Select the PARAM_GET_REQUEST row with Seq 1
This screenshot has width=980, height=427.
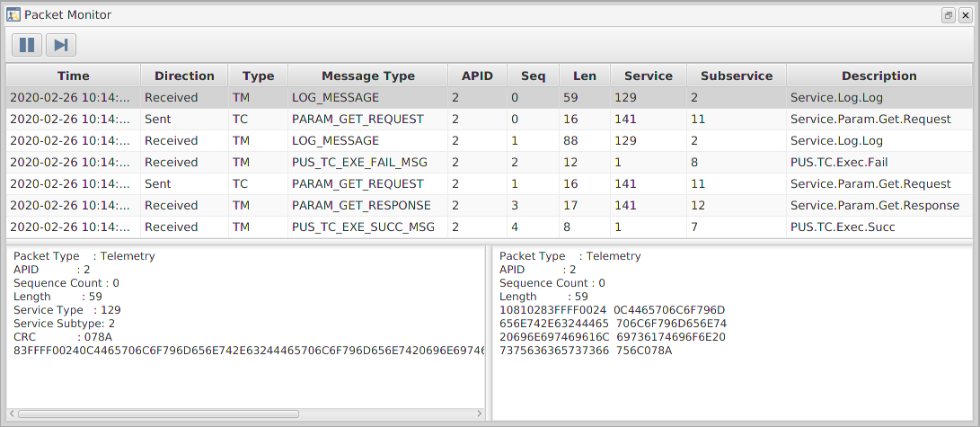tap(490, 183)
